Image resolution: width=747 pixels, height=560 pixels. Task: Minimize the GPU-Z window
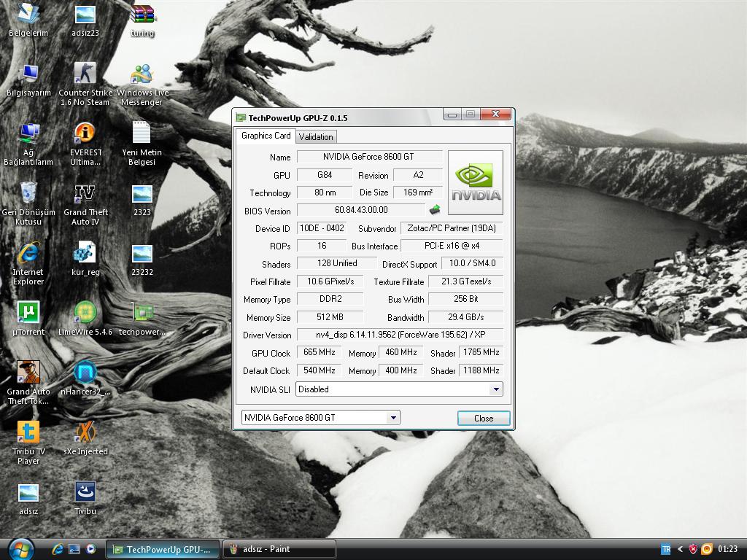tap(452, 114)
